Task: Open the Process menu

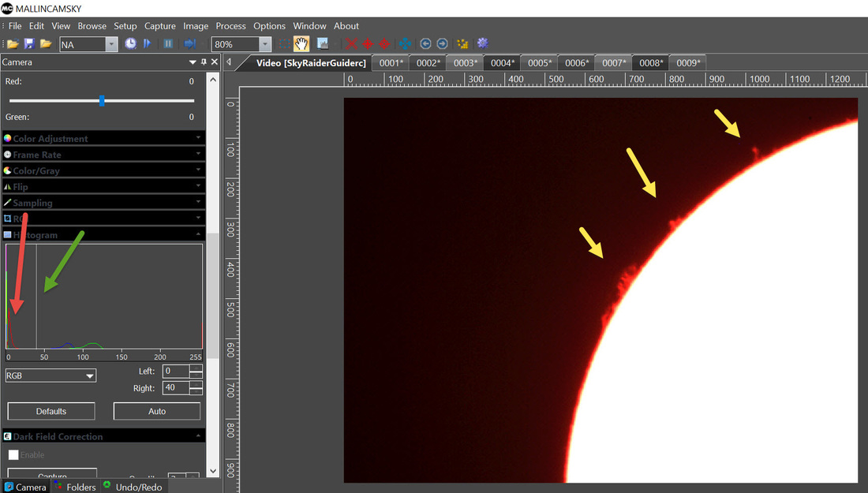Action: (x=231, y=26)
